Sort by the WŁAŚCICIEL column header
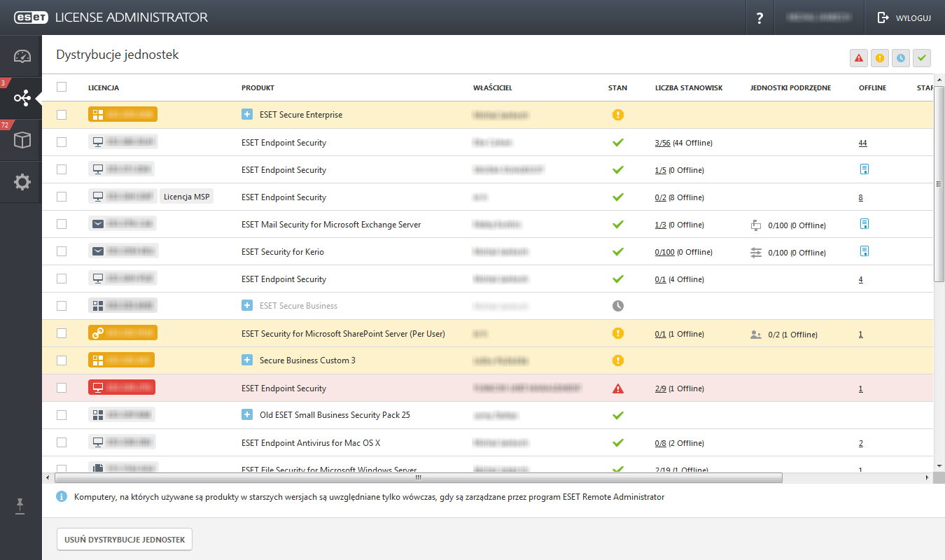 [x=493, y=88]
